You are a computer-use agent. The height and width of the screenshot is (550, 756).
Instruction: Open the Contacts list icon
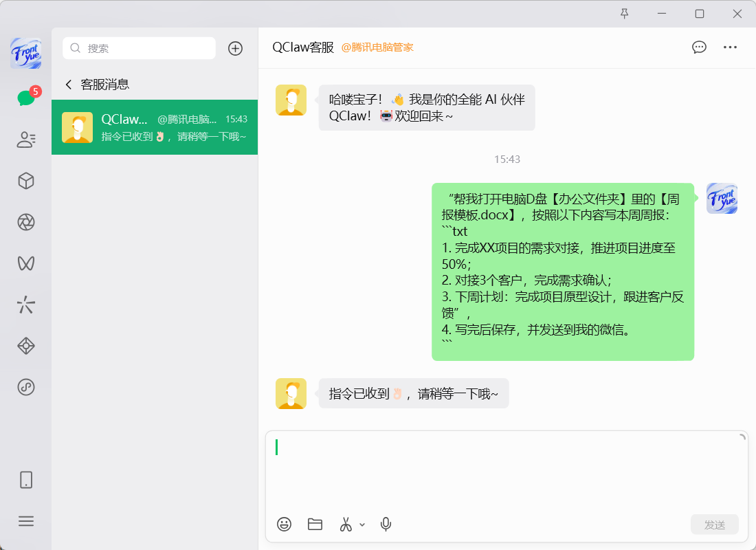pyautogui.click(x=26, y=140)
